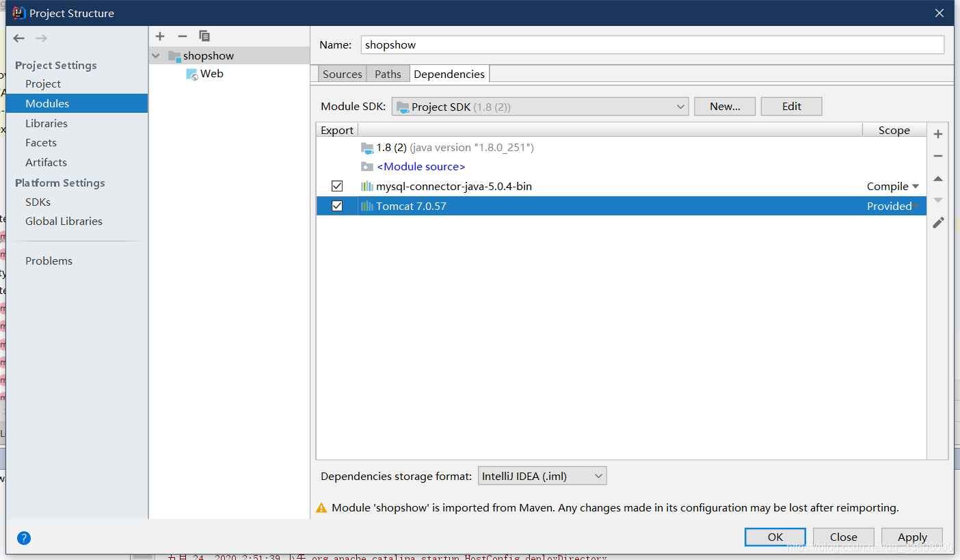Open Provided scope dropdown for Tomcat
Screen dimensions: 960x560
[893, 206]
